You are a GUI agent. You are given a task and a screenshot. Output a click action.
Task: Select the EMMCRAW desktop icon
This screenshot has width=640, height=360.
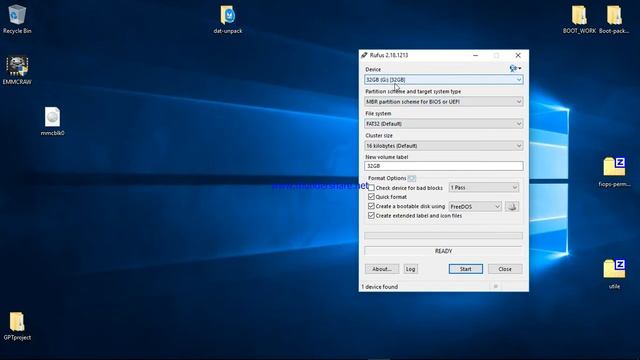17,70
